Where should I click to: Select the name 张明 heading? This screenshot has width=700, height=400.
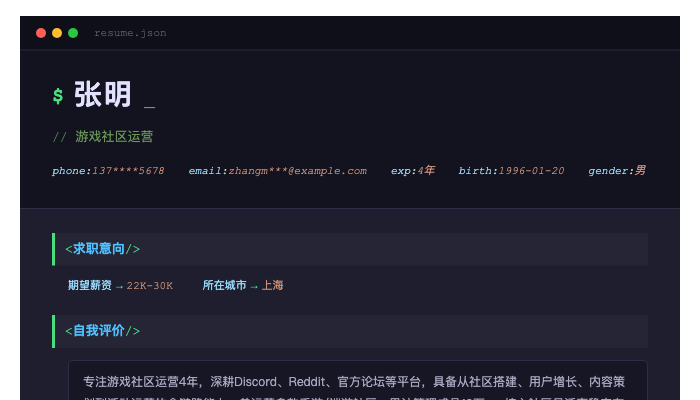click(x=103, y=94)
